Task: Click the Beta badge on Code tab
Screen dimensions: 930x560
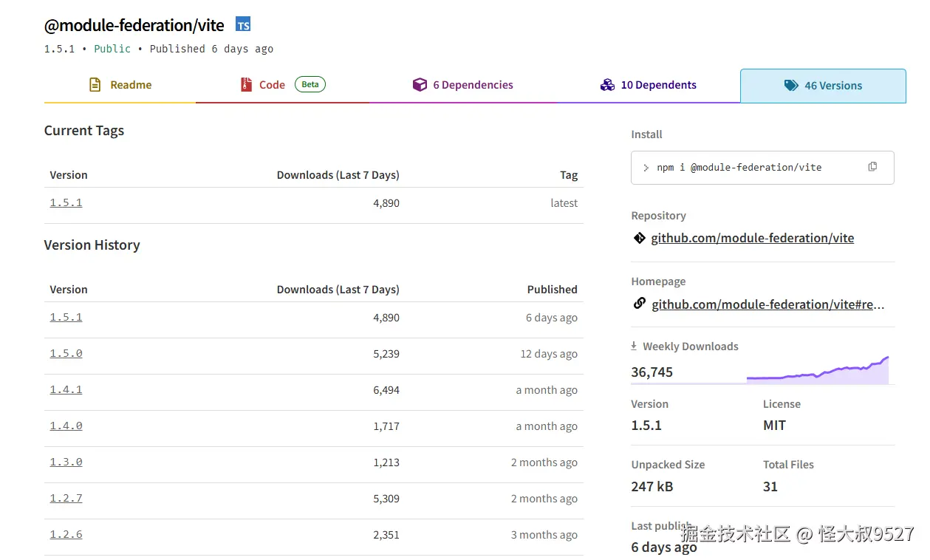Action: (x=310, y=84)
